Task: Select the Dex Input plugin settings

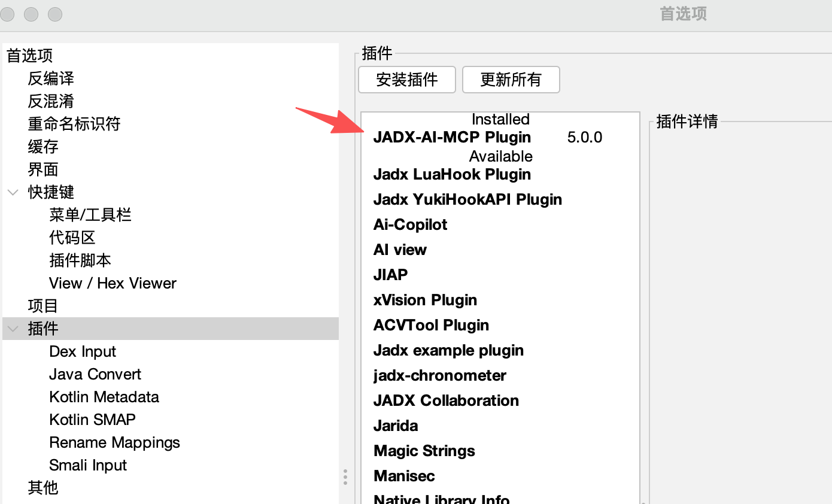Action: 83,351
